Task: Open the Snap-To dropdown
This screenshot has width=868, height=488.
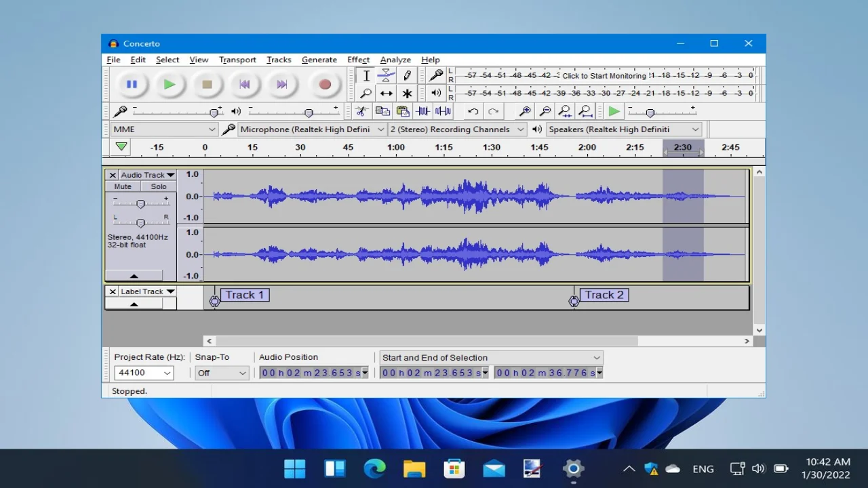Action: tap(222, 373)
